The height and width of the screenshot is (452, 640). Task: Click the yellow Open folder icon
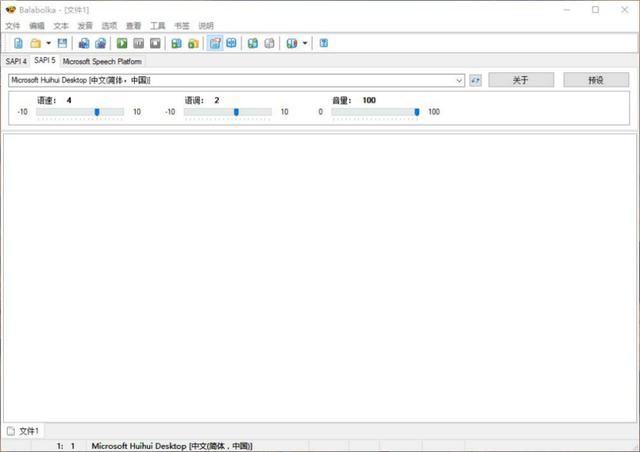36,43
